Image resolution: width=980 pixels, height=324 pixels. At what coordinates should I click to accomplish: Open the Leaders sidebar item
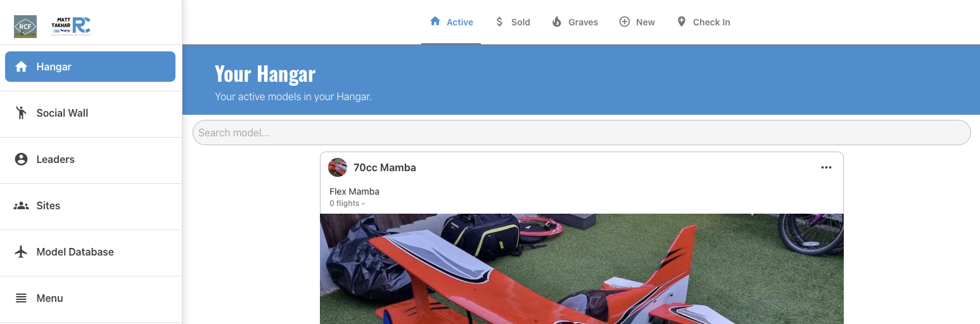(91, 159)
